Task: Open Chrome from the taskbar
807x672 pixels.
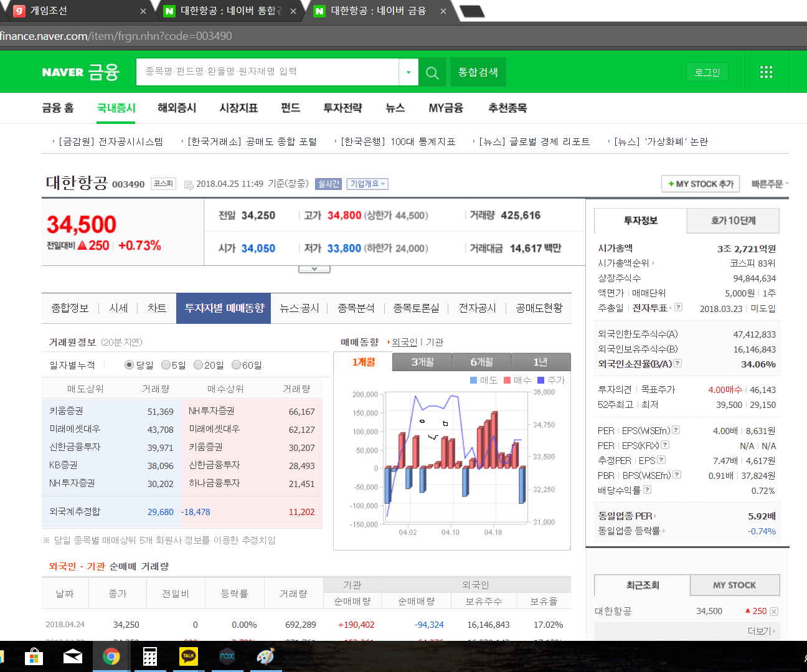Action: (111, 656)
